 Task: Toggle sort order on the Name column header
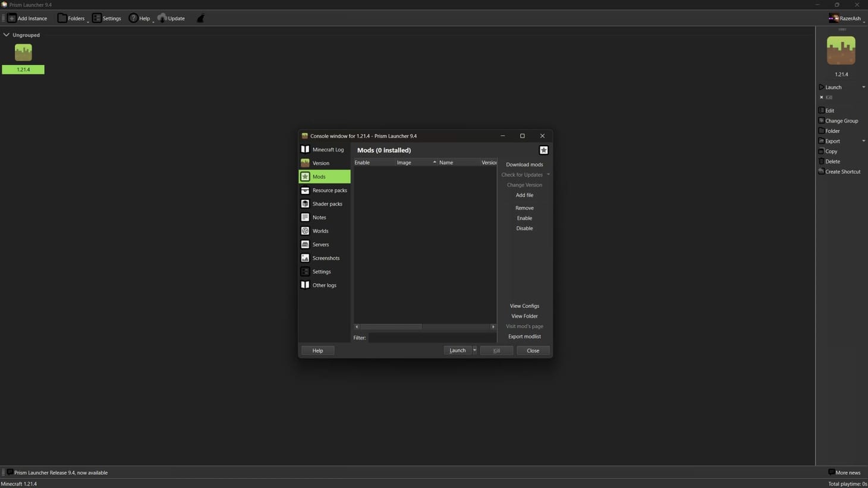pos(446,162)
